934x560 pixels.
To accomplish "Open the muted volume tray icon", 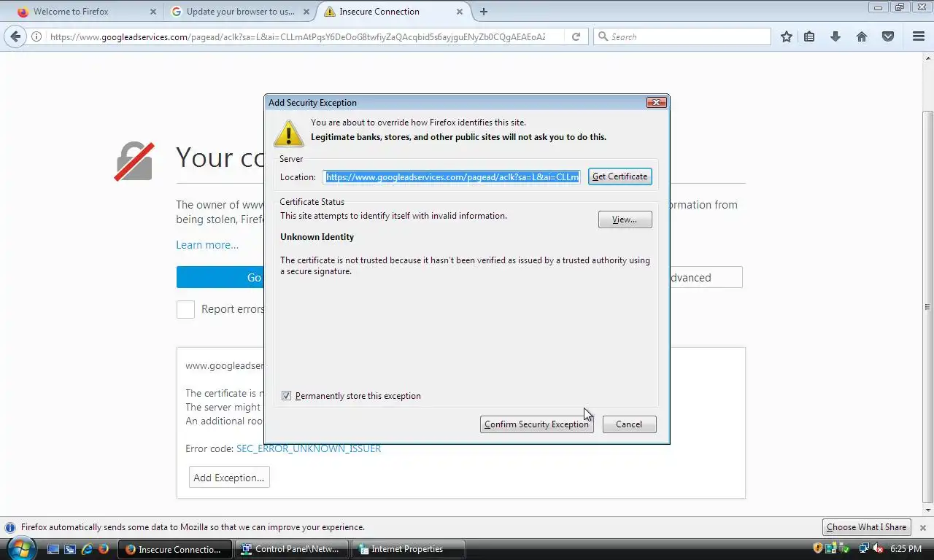I will click(x=878, y=548).
